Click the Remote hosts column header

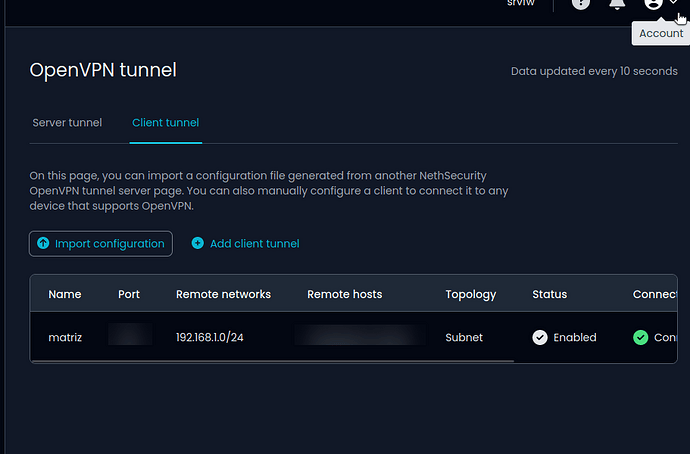click(345, 294)
